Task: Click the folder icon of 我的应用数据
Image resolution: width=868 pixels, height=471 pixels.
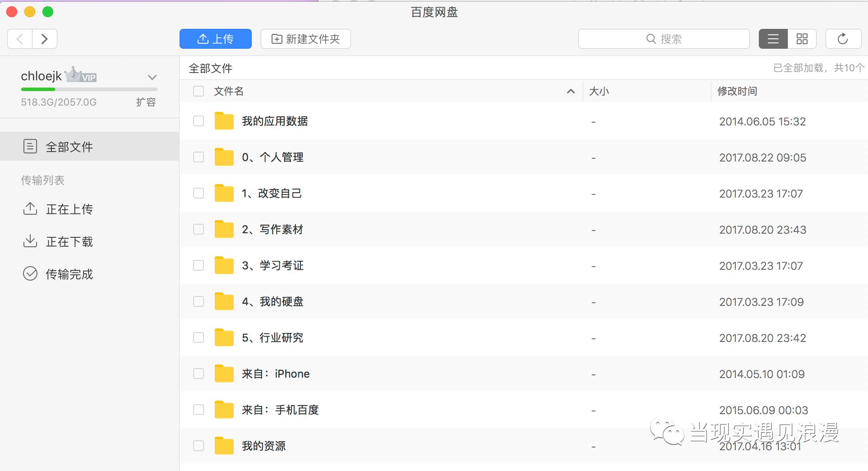Action: [224, 120]
